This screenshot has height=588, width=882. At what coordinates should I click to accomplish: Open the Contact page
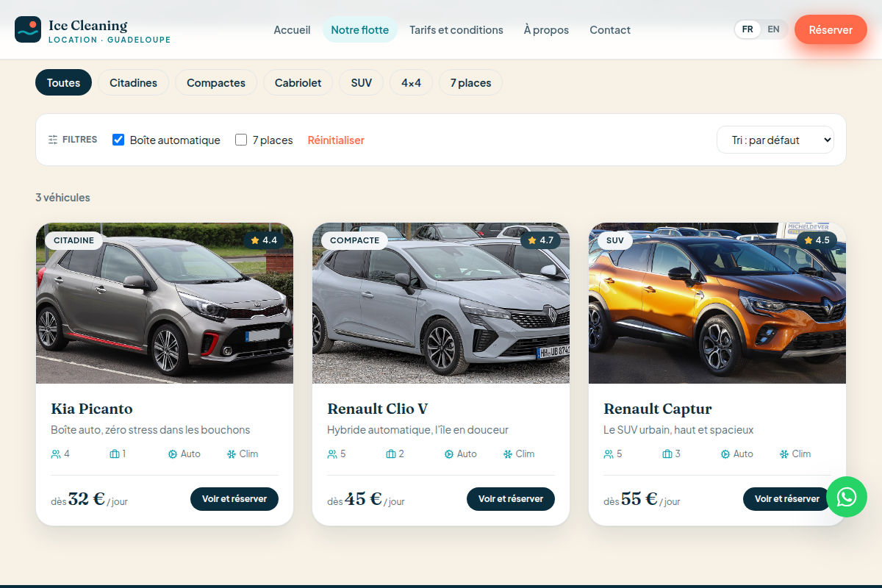click(x=610, y=30)
